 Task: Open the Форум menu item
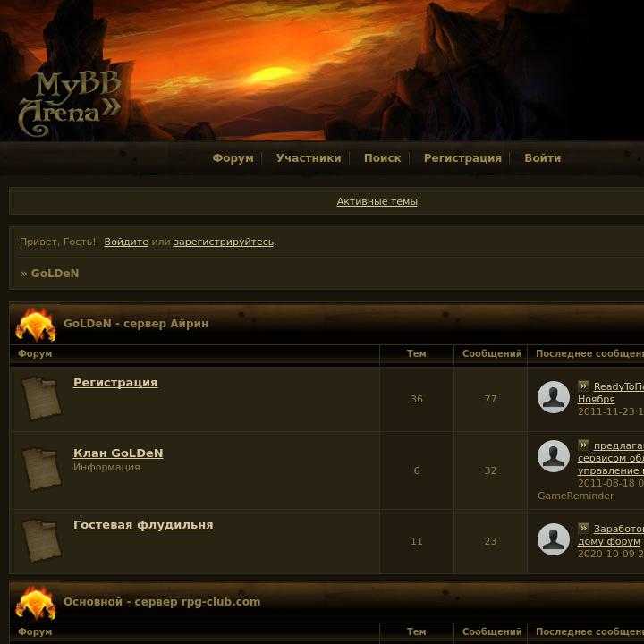tap(233, 158)
